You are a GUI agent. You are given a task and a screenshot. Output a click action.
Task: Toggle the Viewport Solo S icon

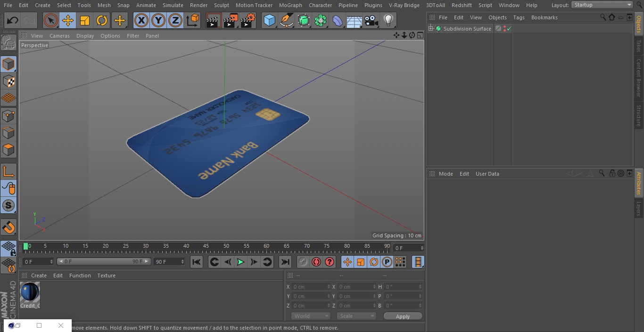(8, 206)
